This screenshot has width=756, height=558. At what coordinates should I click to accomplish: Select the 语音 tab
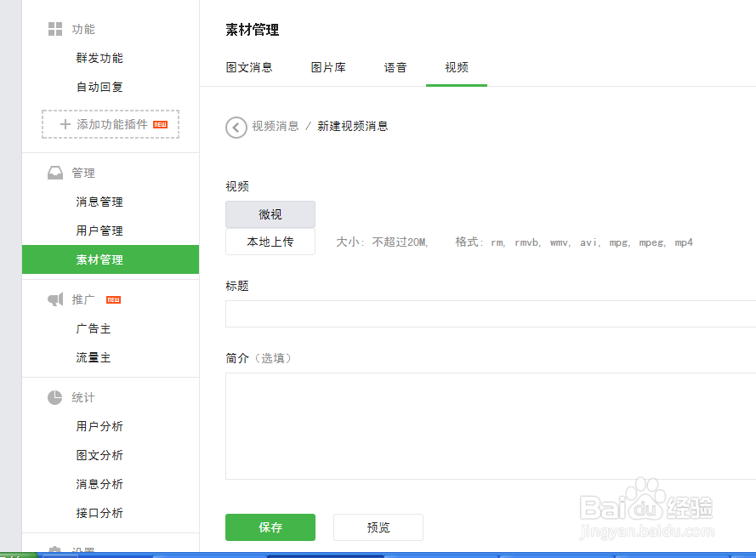pos(395,67)
